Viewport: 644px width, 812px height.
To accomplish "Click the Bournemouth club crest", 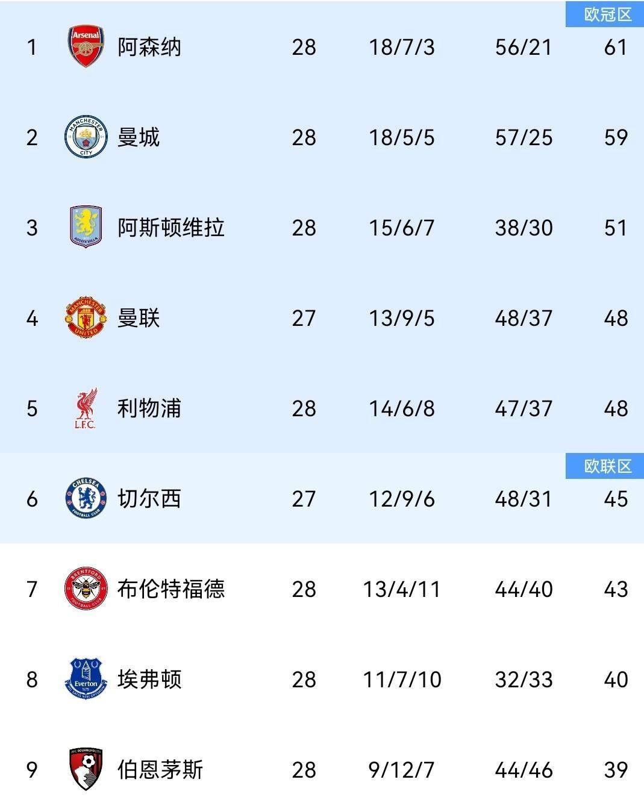I will pos(86,769).
